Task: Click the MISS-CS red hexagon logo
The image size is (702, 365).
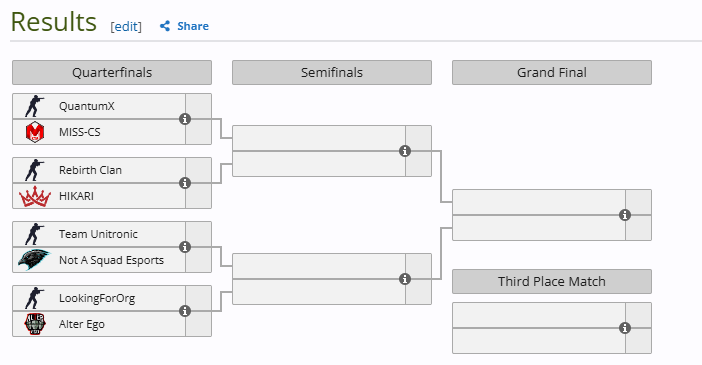Action: (35, 132)
